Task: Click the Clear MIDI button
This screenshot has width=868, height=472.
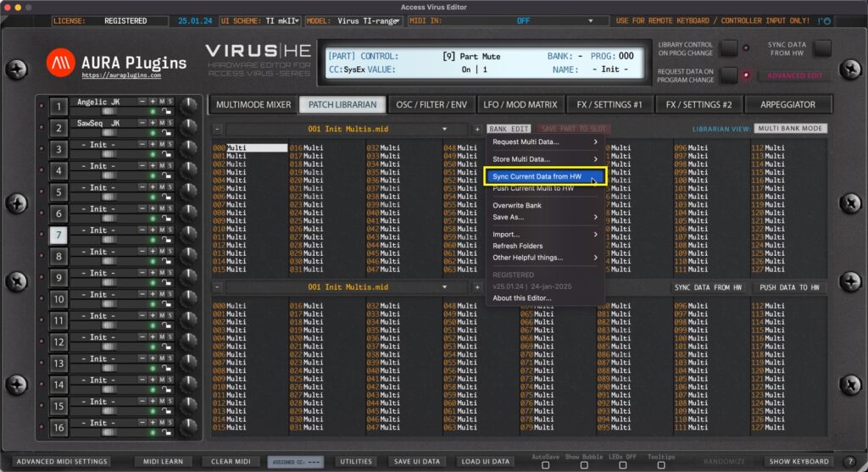Action: pyautogui.click(x=231, y=462)
